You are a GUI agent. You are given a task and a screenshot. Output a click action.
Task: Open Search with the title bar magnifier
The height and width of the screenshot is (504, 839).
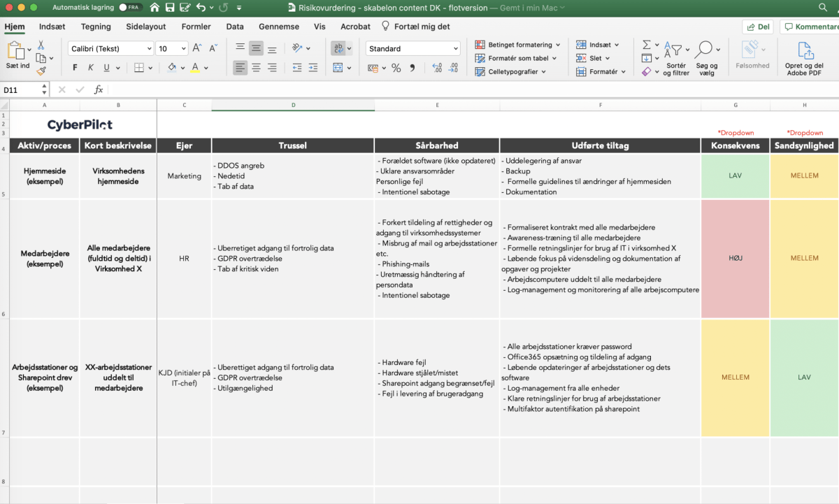tap(823, 7)
